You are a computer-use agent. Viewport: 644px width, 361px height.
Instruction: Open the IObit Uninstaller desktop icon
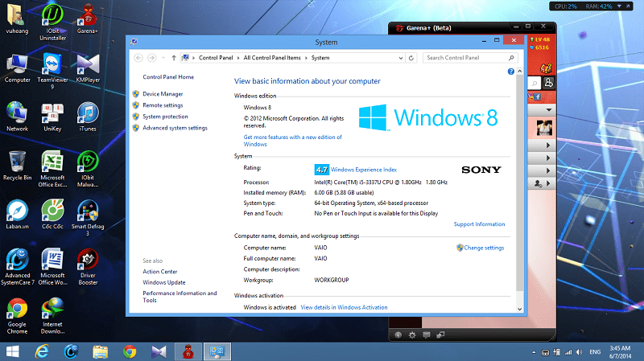(52, 22)
